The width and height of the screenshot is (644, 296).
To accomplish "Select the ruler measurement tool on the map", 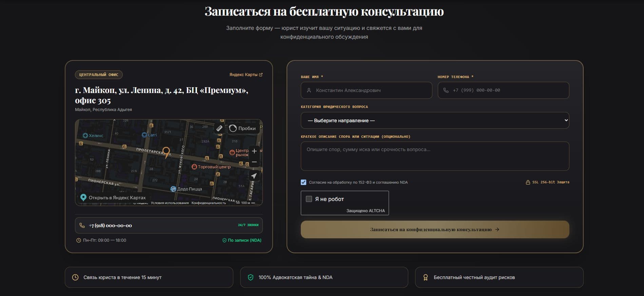I will click(x=219, y=128).
